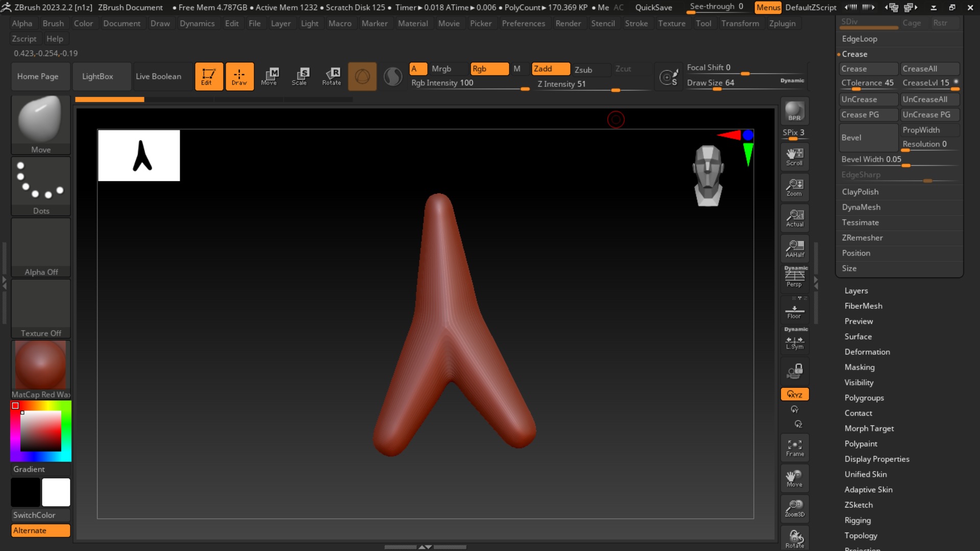
Task: Activate the Rotate transform tool
Action: 331,76
